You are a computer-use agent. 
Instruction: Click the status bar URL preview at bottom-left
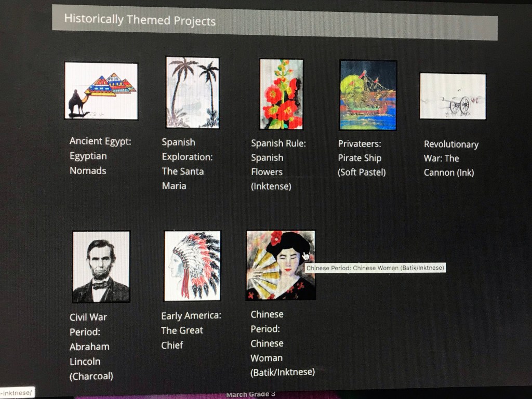click(x=17, y=393)
